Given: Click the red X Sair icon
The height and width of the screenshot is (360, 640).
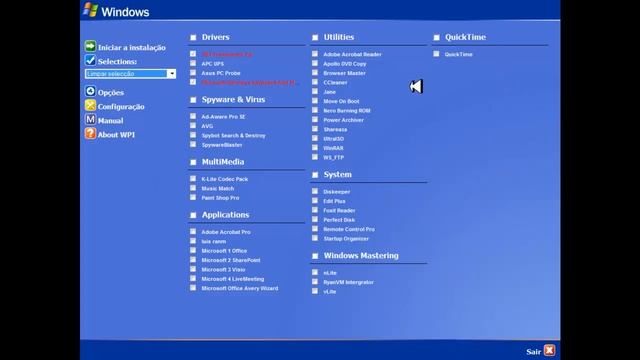Looking at the screenshot, I should click(x=549, y=351).
